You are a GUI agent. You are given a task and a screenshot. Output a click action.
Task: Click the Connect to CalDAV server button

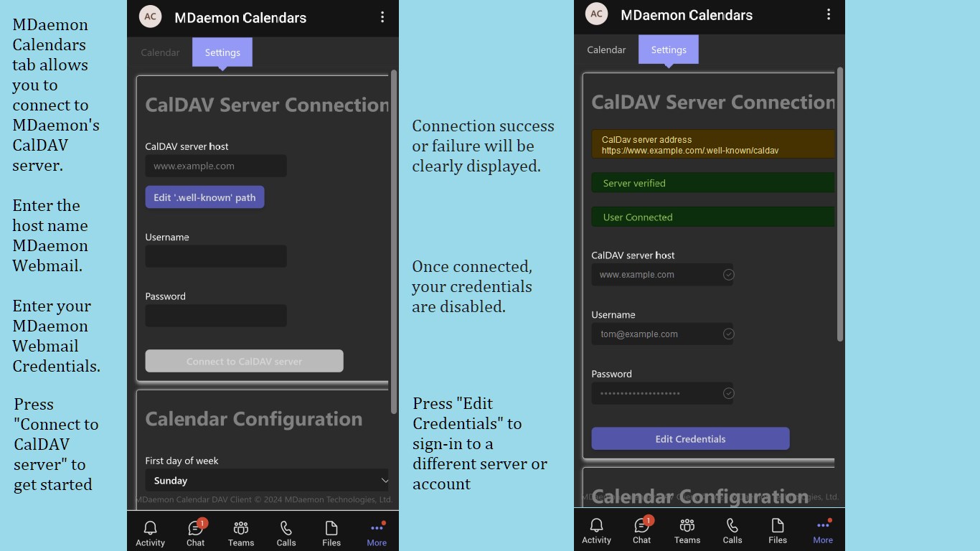(244, 361)
